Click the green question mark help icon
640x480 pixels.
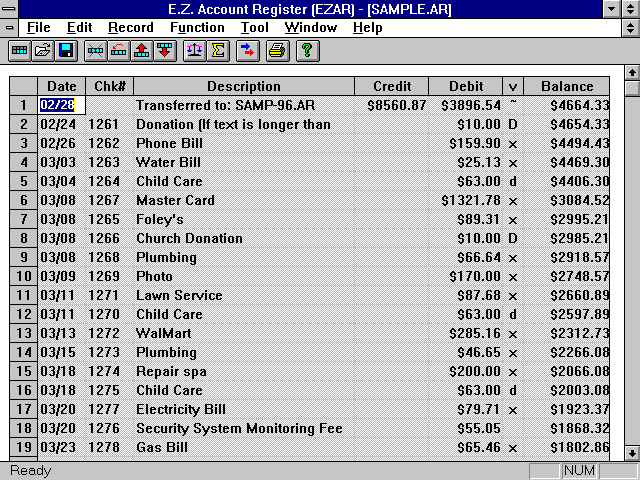(x=307, y=49)
